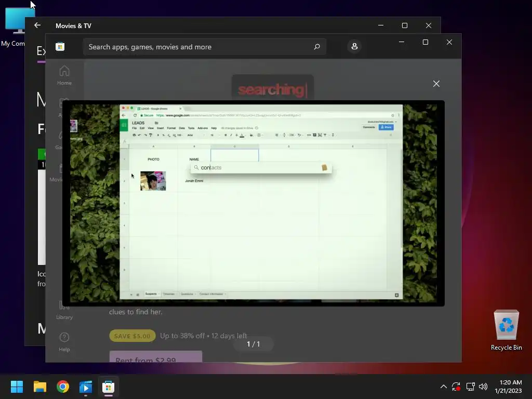Open Help in Store sidebar

(64, 342)
